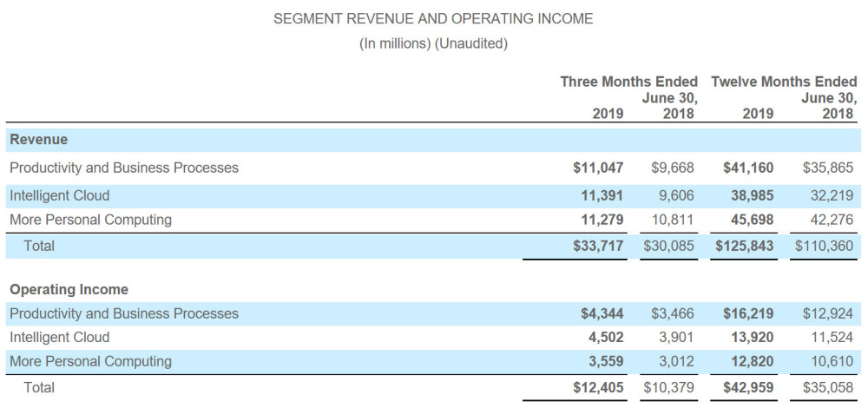Click 'Productivity and Business Processes' under Revenue
This screenshot has height=415, width=868.
pos(123,168)
